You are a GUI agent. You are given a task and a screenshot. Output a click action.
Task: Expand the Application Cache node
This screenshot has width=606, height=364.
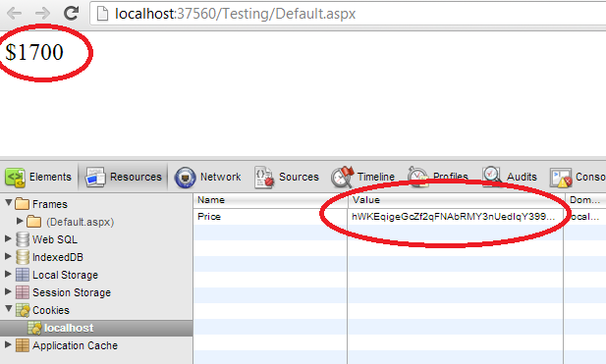pyautogui.click(x=8, y=344)
